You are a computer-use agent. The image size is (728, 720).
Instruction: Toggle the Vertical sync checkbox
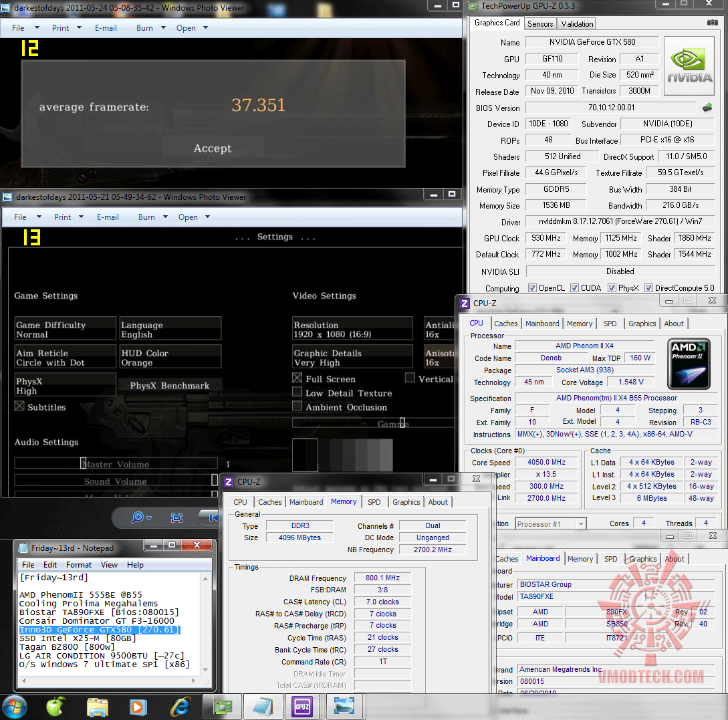click(410, 378)
